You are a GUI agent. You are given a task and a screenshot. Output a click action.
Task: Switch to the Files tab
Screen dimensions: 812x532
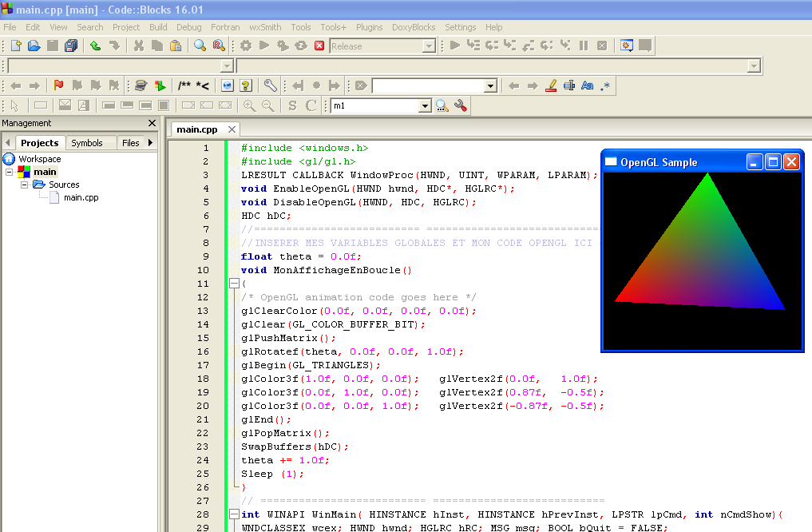coord(130,143)
